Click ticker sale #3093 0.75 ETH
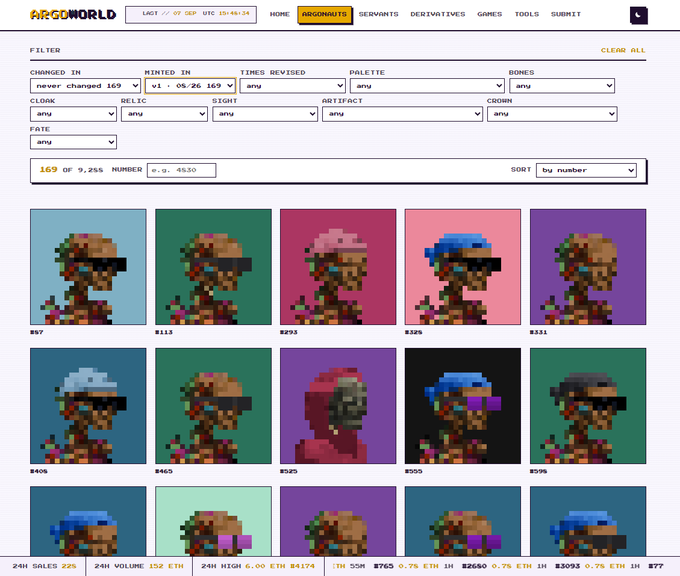The height and width of the screenshot is (576, 680). [x=598, y=566]
